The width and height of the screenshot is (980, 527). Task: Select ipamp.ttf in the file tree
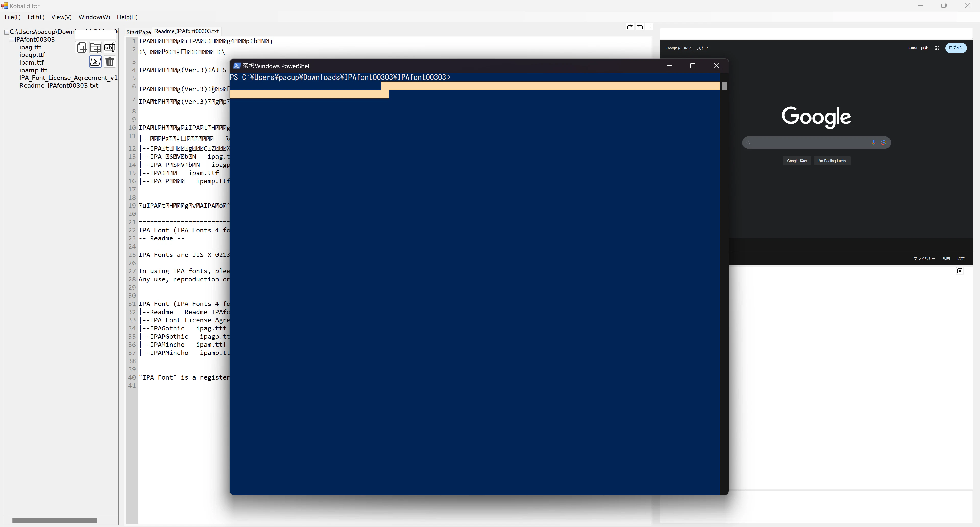pyautogui.click(x=33, y=70)
